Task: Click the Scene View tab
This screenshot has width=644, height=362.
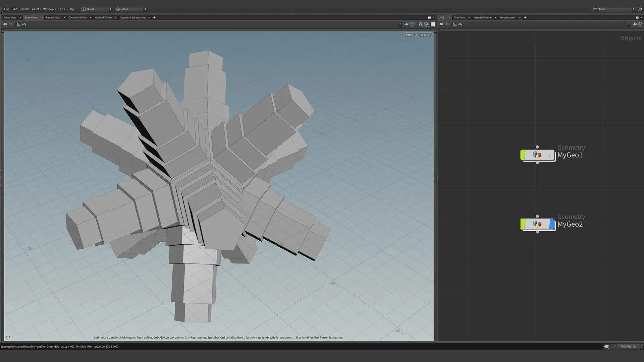Action: (x=10, y=17)
